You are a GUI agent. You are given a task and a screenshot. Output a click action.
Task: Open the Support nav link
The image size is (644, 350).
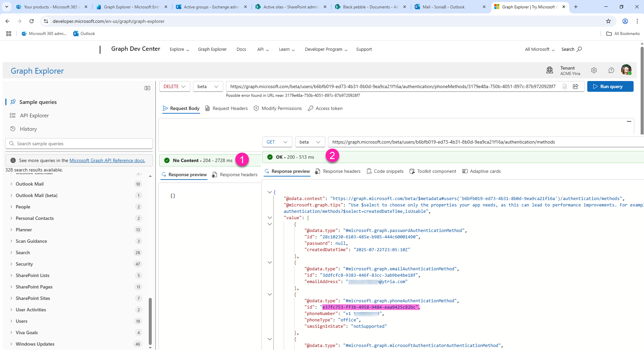point(364,49)
